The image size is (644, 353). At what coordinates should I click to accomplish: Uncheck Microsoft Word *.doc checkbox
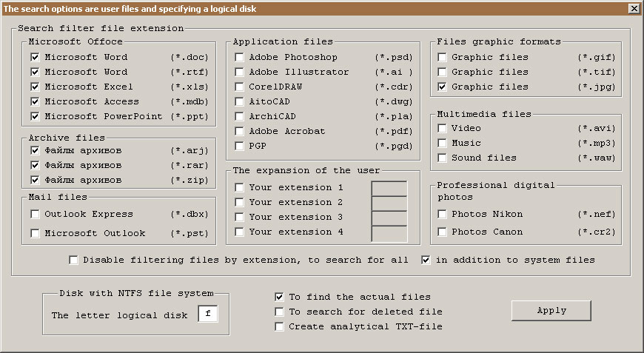[35, 57]
